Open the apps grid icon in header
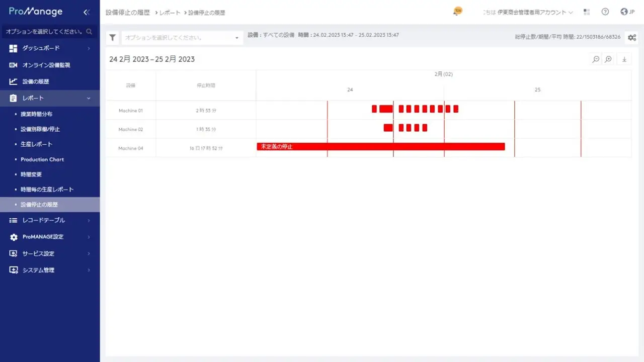The width and height of the screenshot is (644, 362). tap(587, 12)
